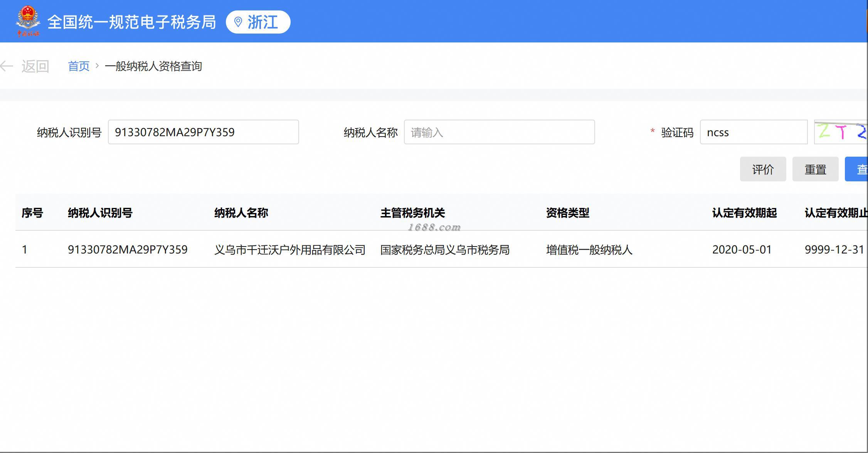Click the back arrow icon next to 返回

(x=7, y=66)
